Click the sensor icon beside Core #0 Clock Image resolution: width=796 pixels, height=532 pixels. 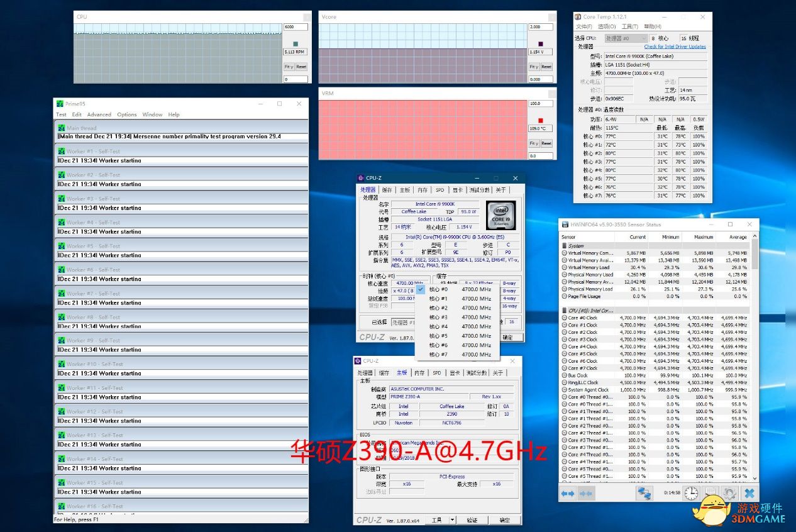coord(564,318)
